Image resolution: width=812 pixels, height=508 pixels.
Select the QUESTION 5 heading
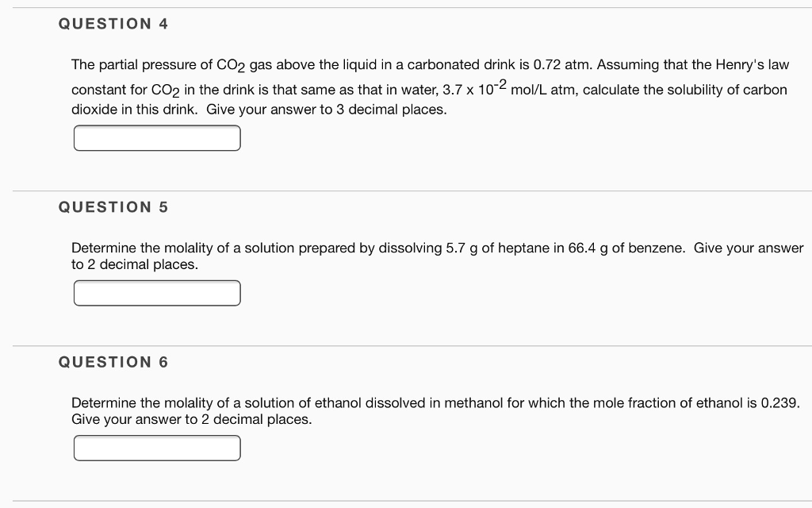113,207
